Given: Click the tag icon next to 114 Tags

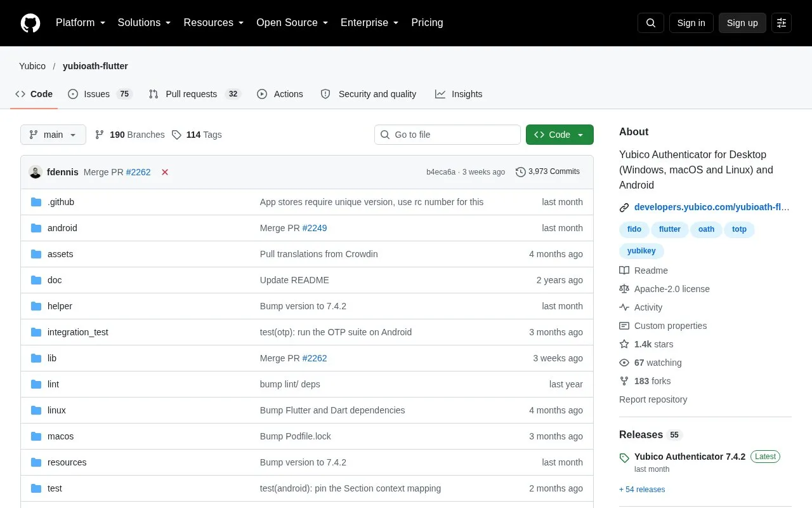Looking at the screenshot, I should 176,135.
